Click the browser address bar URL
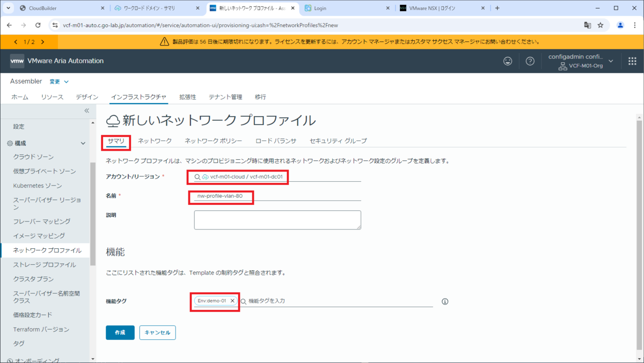644x363 pixels. [200, 25]
